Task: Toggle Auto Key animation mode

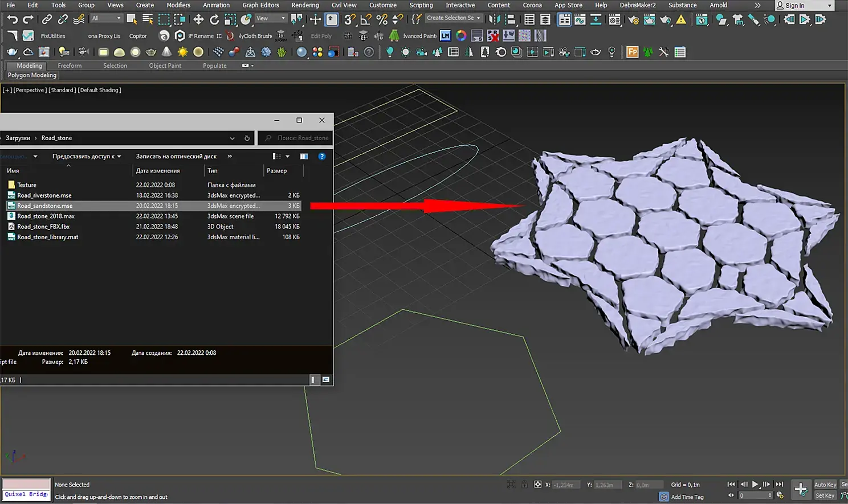Action: pos(825,485)
